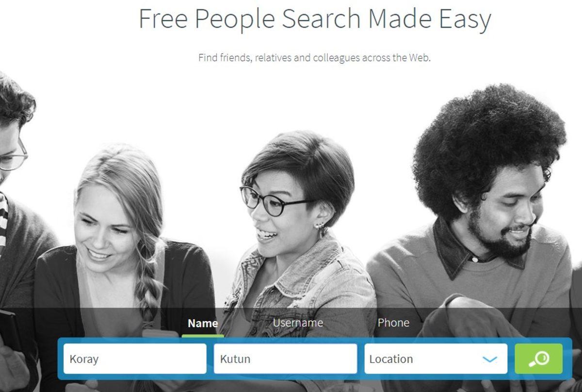Viewport: 582px width, 392px height.
Task: Click the Find friends, relatives subtitle text
Action: coord(314,58)
